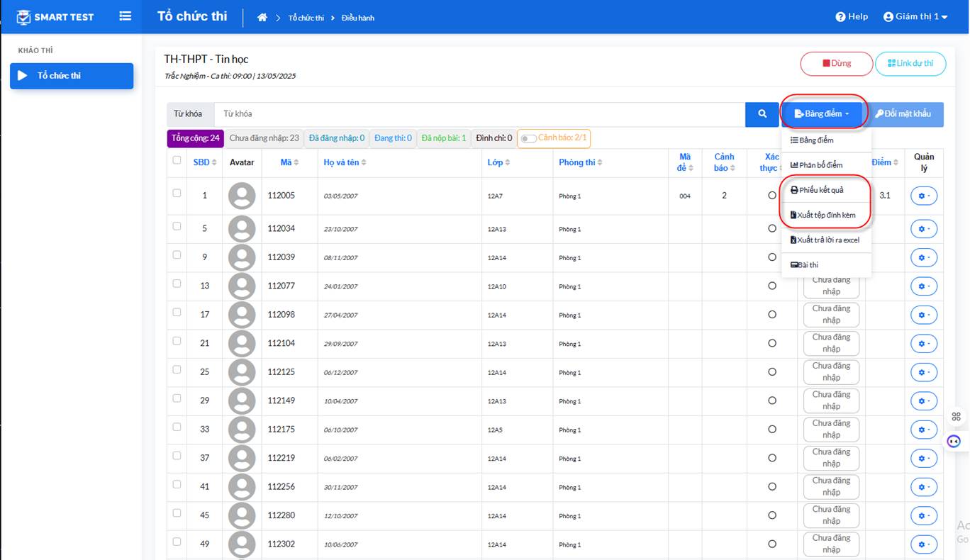Expand the Giám thị 1 user dropdown
Viewport: 970px width, 560px height.
(915, 16)
